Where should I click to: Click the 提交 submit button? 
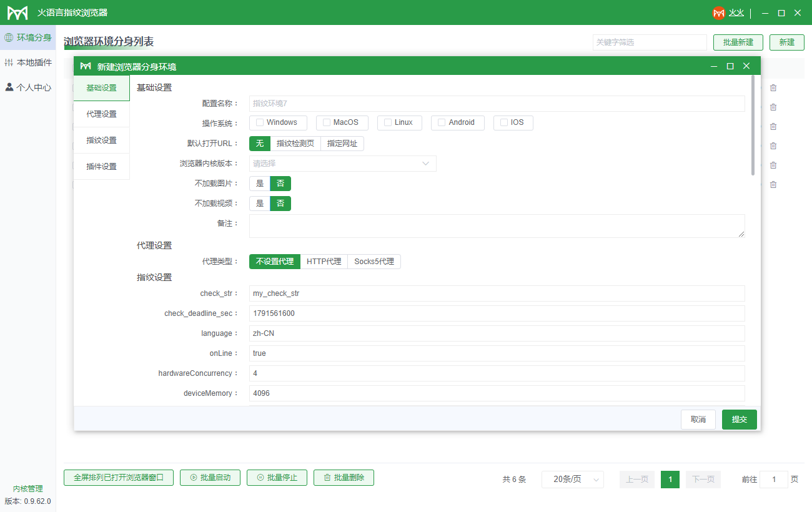[x=739, y=420]
